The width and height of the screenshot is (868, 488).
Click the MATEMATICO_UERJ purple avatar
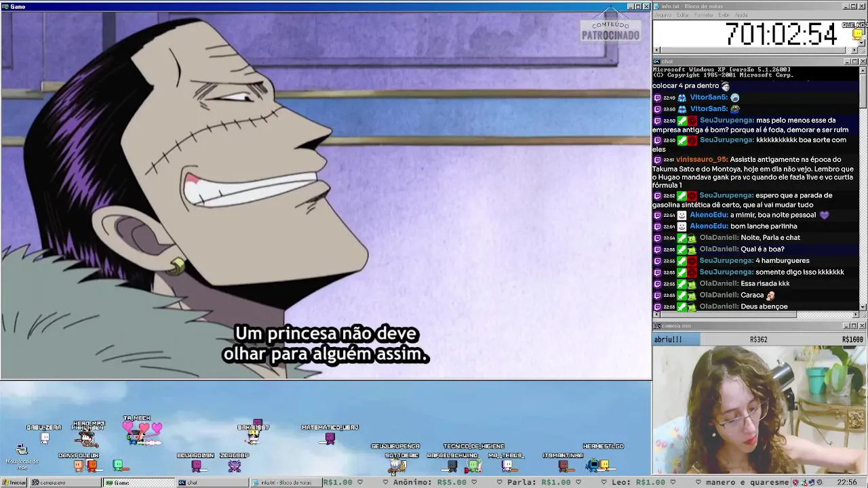pyautogui.click(x=330, y=438)
